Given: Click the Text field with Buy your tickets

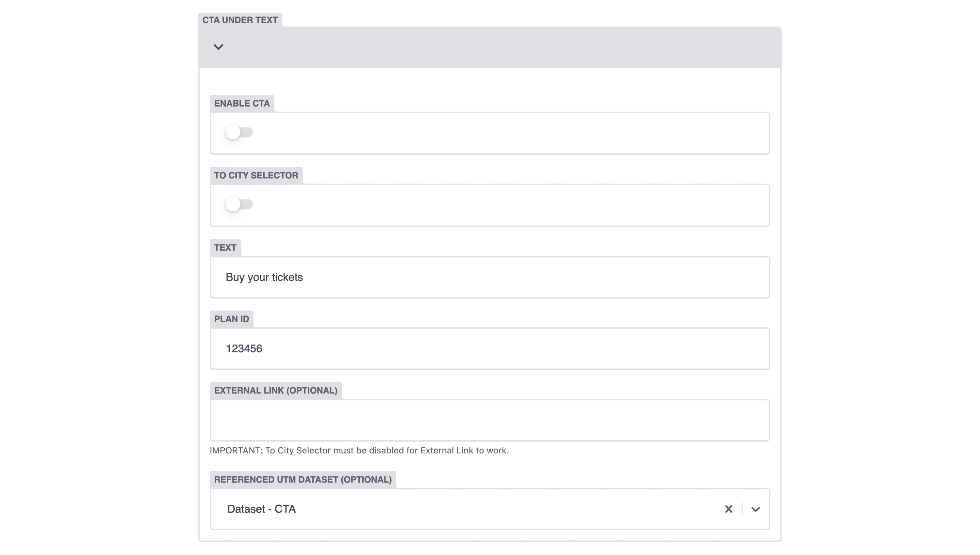Looking at the screenshot, I should pos(490,277).
